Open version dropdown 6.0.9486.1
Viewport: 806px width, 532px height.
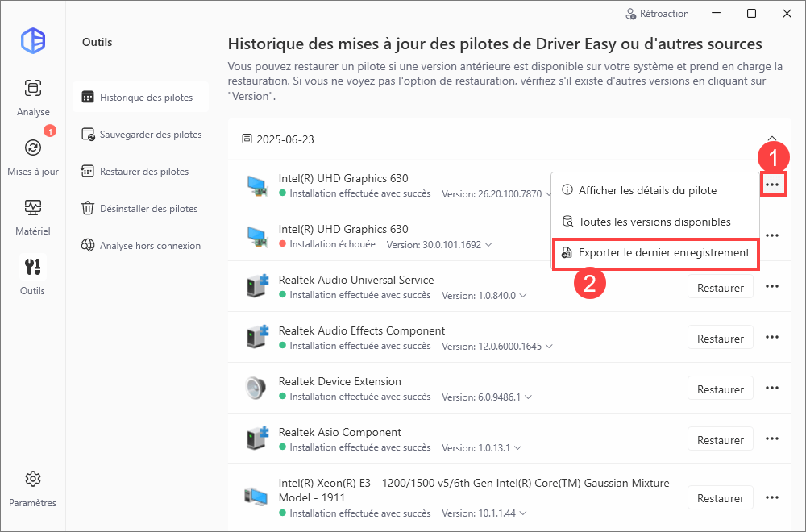click(528, 397)
